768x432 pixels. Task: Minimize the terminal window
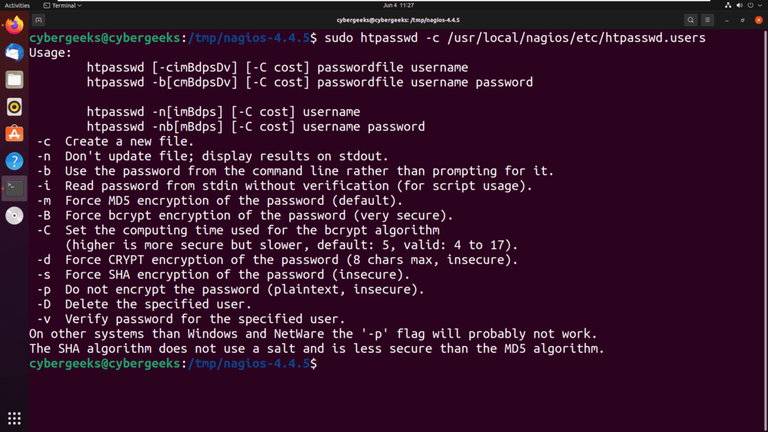727,20
